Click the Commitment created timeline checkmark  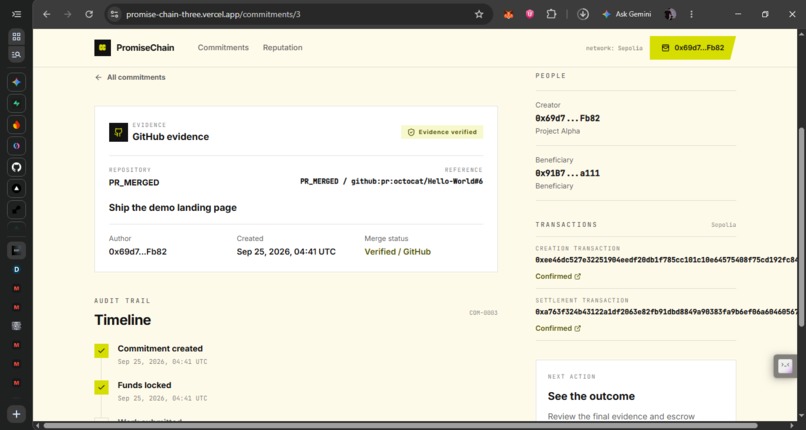[102, 351]
